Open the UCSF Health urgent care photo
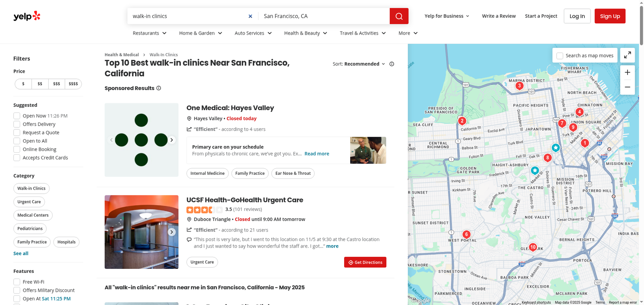 (x=141, y=232)
